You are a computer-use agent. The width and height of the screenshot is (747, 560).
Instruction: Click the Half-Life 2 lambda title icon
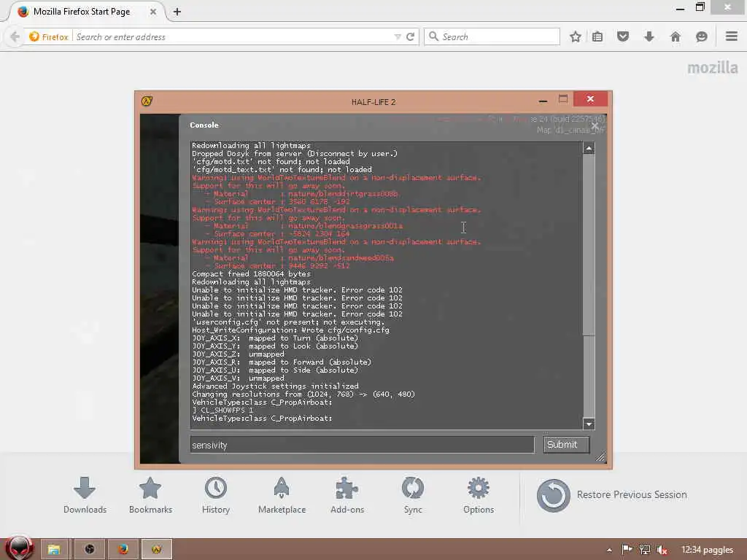147,101
